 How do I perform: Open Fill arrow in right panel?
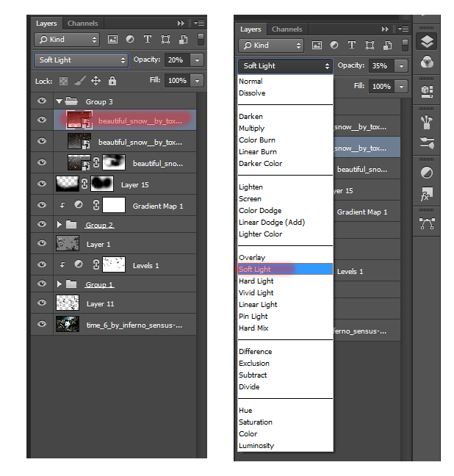pos(401,87)
